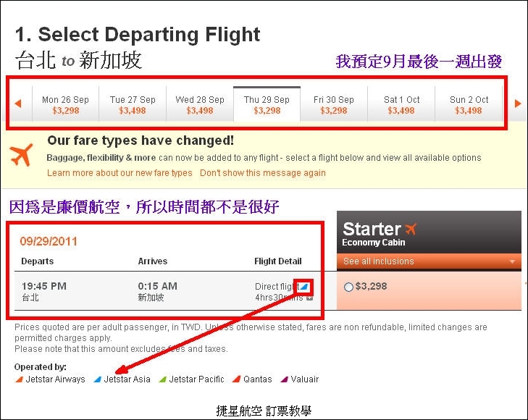Click the plus icon beside 4hrs30mins duration
Image resolution: width=528 pixels, height=420 pixels.
click(x=310, y=298)
